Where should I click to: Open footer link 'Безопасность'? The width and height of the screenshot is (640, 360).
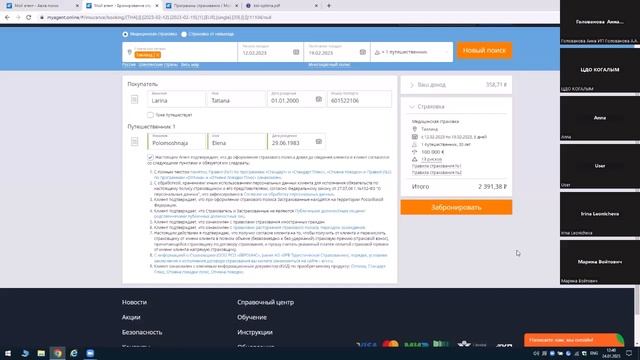point(142,332)
